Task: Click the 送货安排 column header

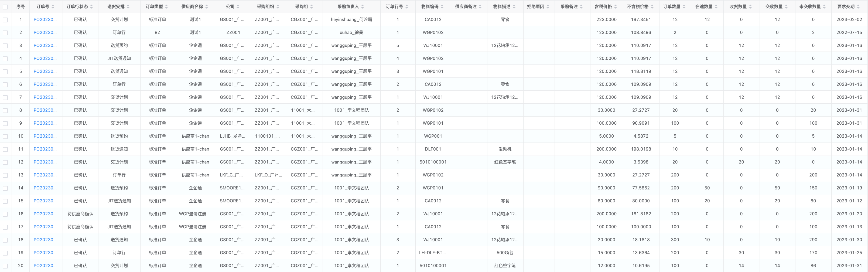Action: 116,7
